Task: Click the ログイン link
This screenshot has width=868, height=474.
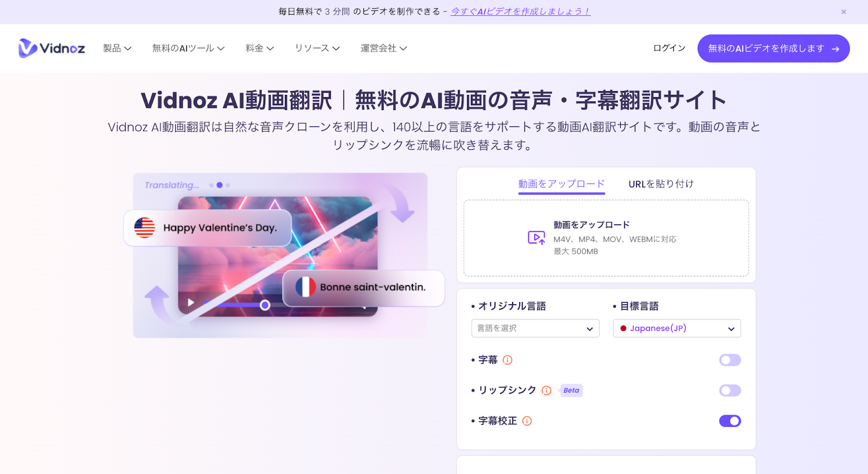Action: click(669, 48)
